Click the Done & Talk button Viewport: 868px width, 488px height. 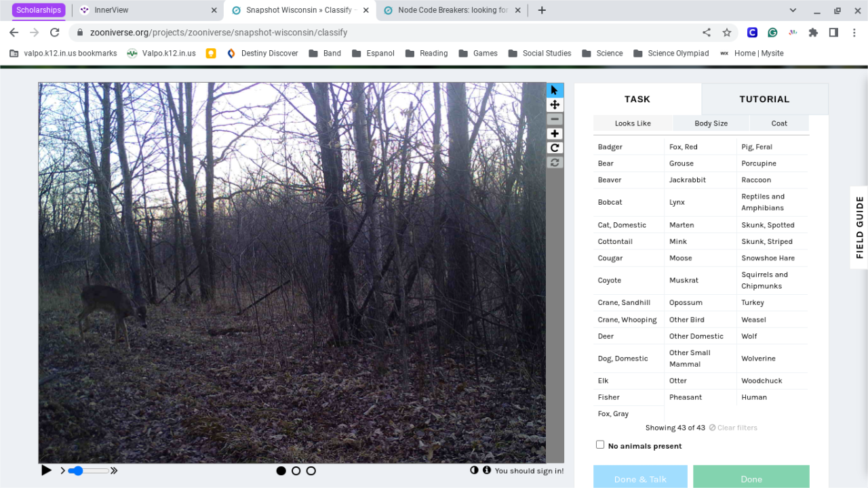click(640, 477)
